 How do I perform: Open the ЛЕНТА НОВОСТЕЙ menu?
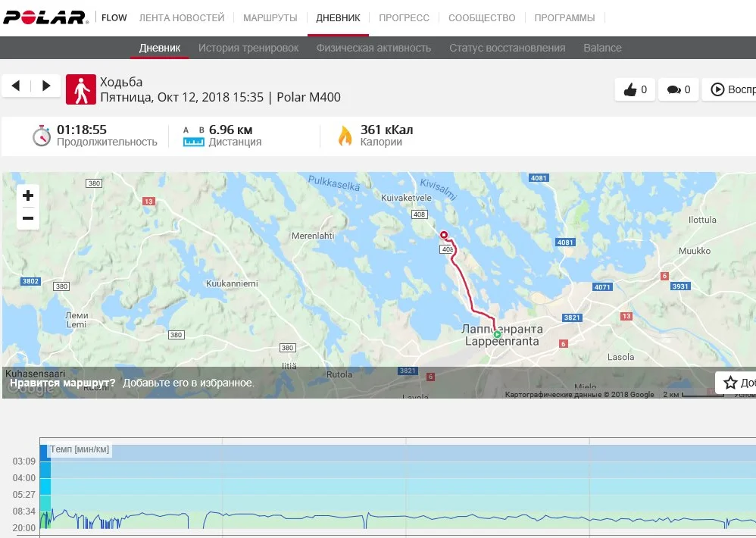point(182,18)
